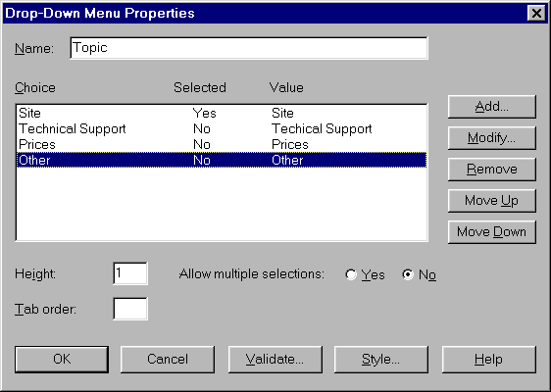The width and height of the screenshot is (551, 392).
Task: Click the Help button
Action: [489, 360]
